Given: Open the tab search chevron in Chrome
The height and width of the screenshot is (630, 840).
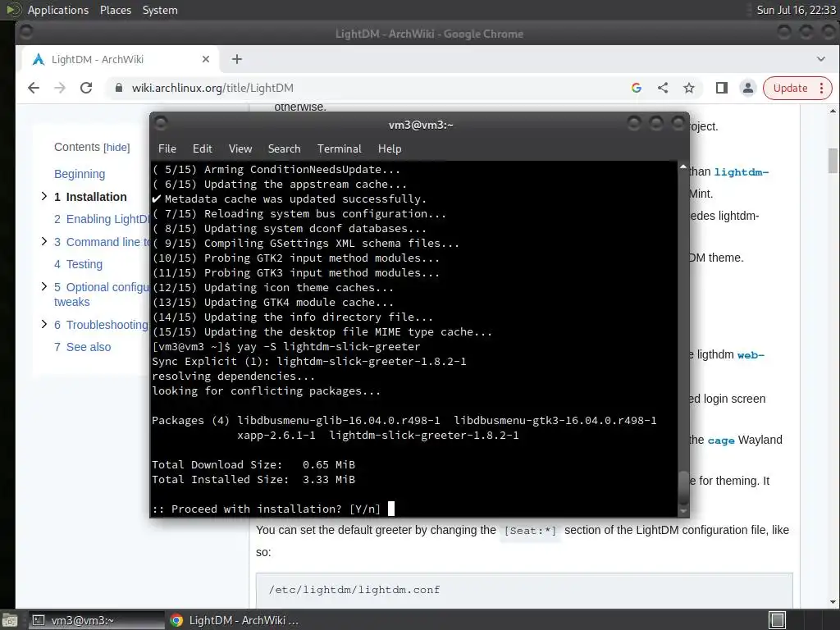Looking at the screenshot, I should point(820,59).
